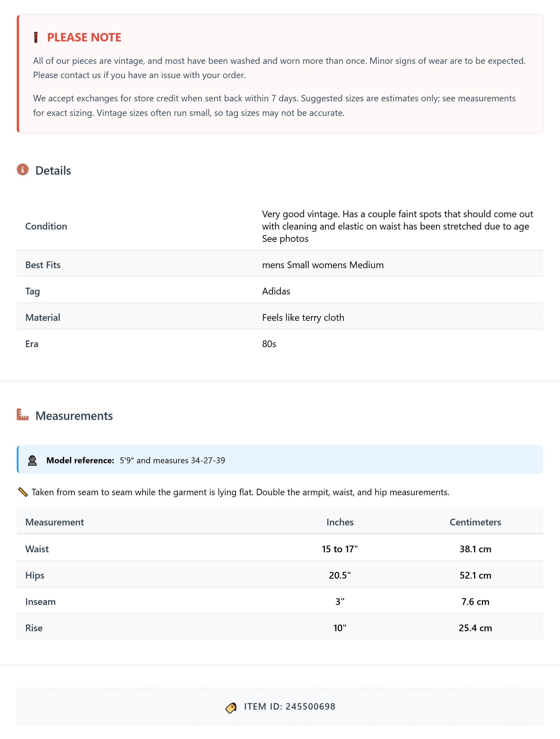Click the Hips centimeters value 52.1 cm

[475, 575]
